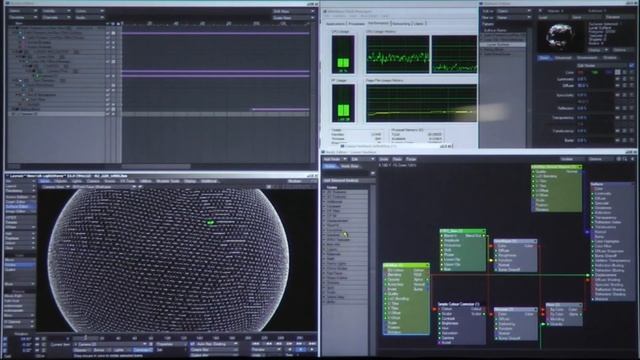640x360 pixels.
Task: Click Create Key button
Action: coord(213,350)
